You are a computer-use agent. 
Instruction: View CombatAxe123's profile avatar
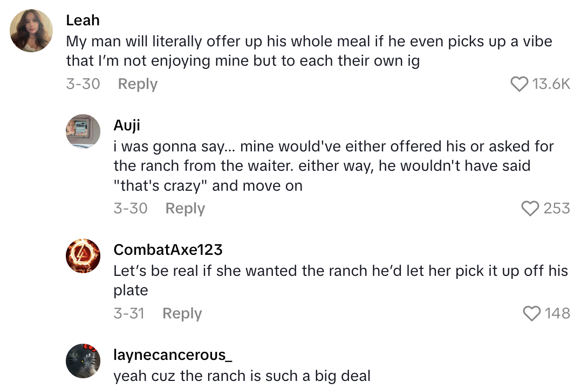[83, 255]
